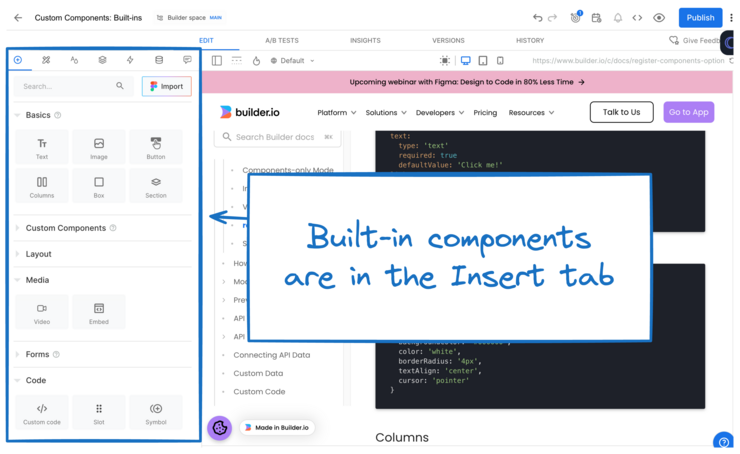740x454 pixels.
Task: Open the comments panel icon
Action: tap(187, 60)
